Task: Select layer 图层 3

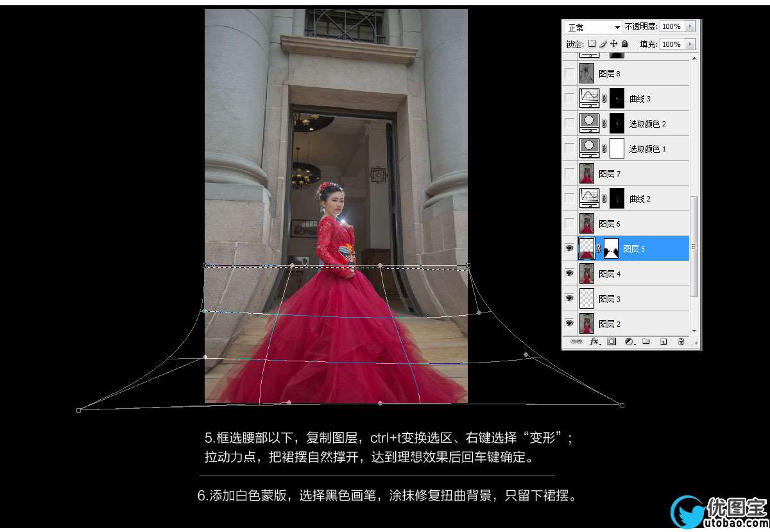Action: pyautogui.click(x=610, y=299)
